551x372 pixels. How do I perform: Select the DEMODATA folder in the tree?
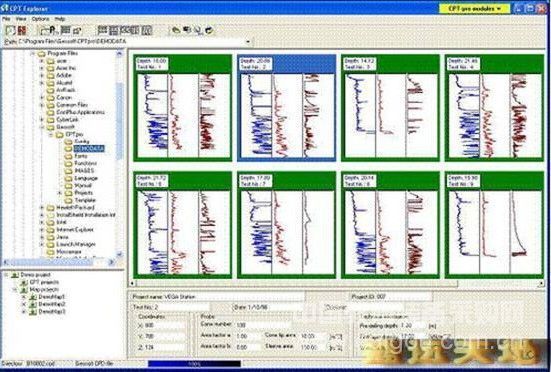pos(89,149)
